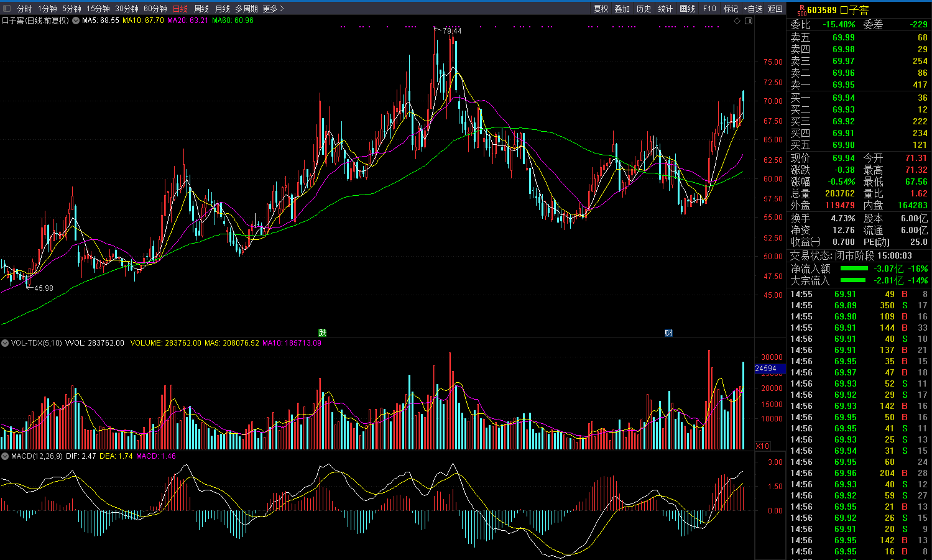Click the 14:55 trade row with volume 350

tap(859, 305)
